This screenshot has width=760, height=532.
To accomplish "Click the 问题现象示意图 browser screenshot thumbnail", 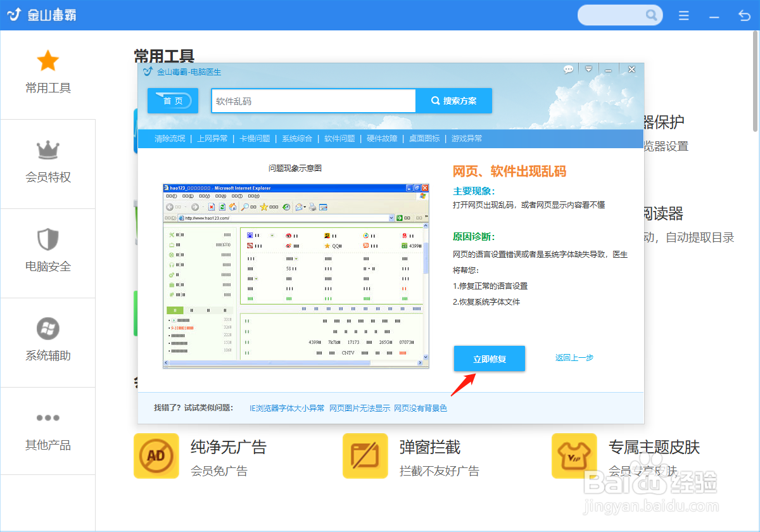I will click(x=296, y=276).
